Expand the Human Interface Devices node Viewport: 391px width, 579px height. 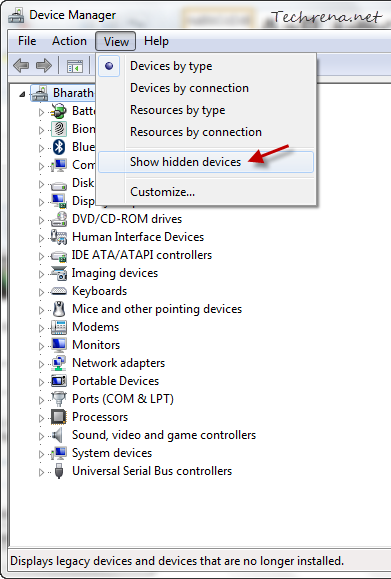(x=41, y=238)
